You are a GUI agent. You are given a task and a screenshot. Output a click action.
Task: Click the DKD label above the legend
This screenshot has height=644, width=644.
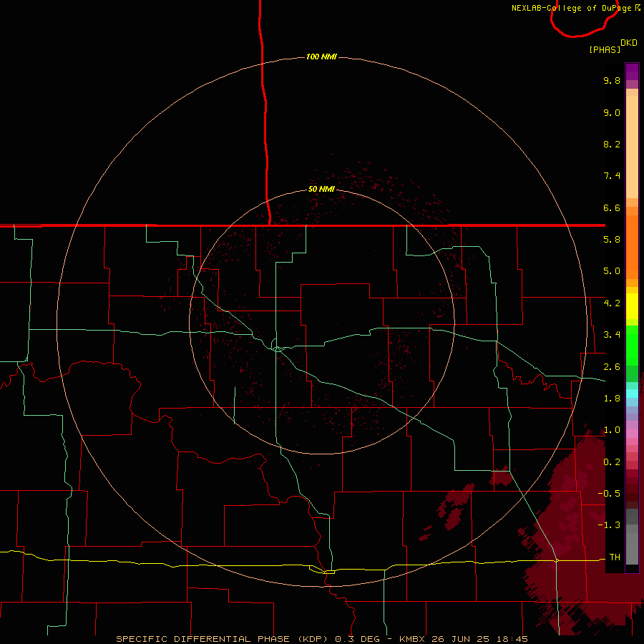(628, 43)
